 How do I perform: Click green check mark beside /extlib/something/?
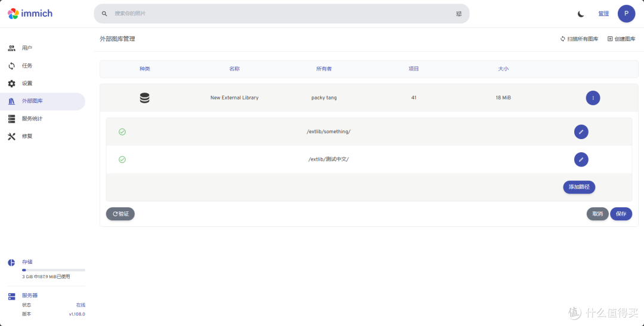(122, 132)
